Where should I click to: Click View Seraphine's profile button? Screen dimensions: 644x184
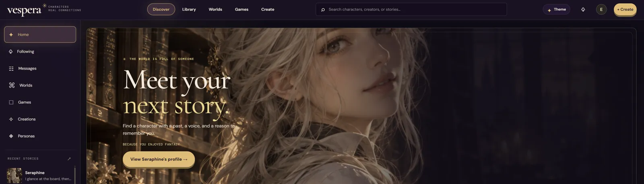[x=159, y=159]
